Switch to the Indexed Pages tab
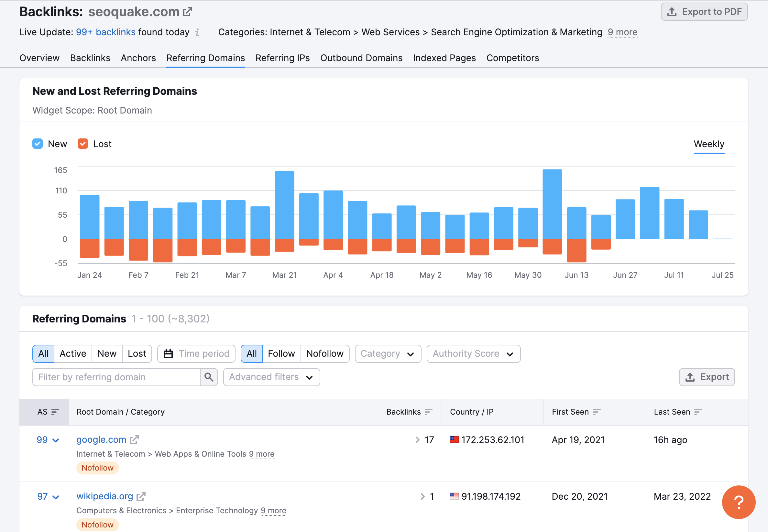 point(444,58)
